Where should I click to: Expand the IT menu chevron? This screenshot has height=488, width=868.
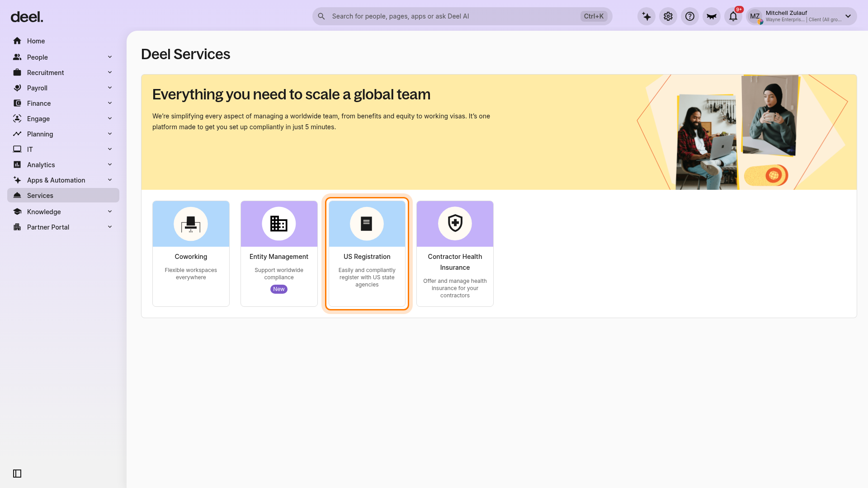tap(110, 149)
